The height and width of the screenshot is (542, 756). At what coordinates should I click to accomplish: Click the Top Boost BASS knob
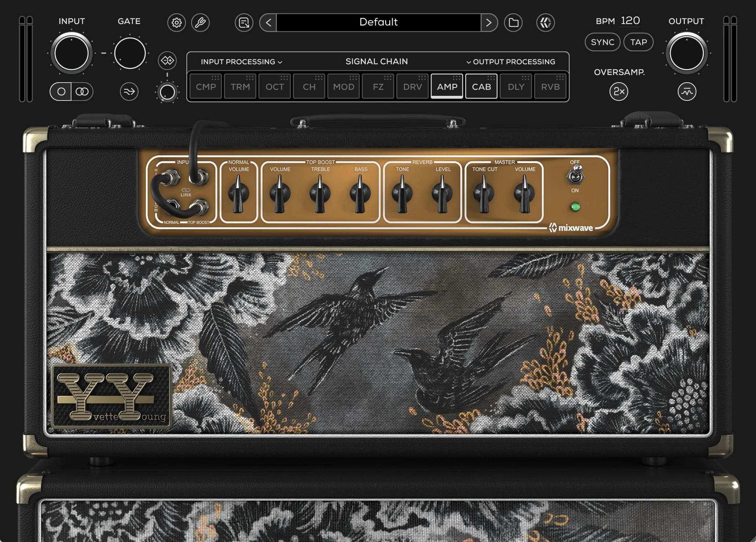pyautogui.click(x=360, y=194)
